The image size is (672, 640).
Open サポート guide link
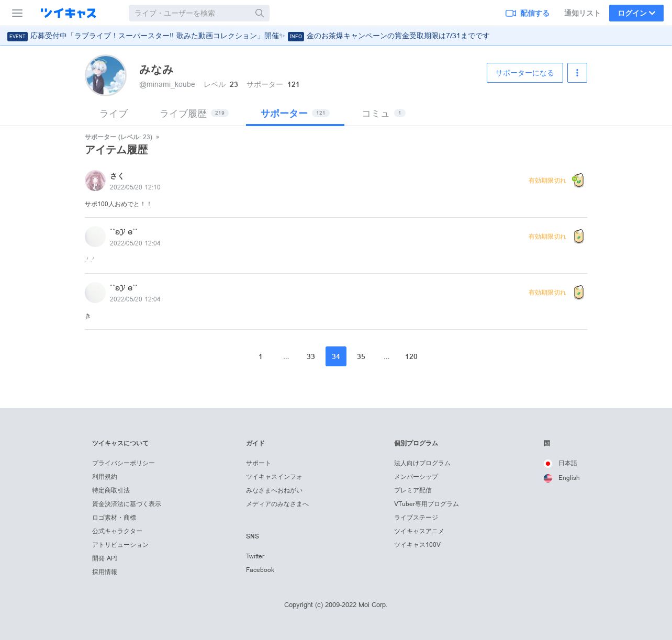tap(259, 463)
